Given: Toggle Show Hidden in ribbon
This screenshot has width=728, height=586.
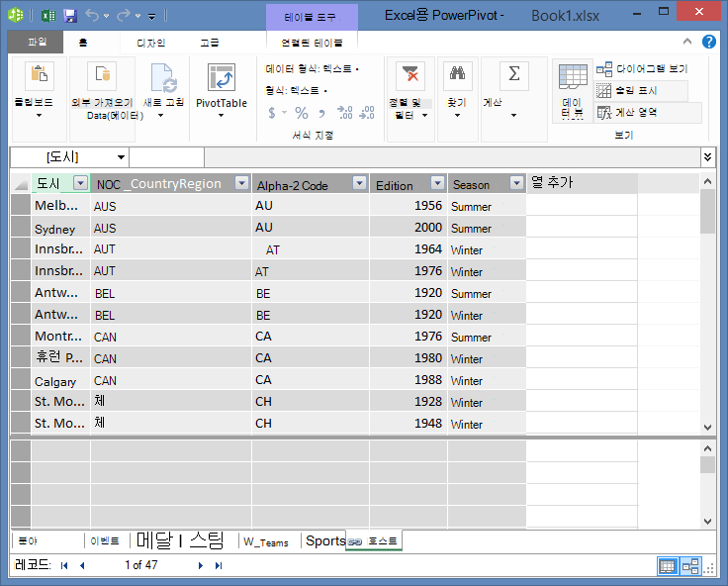Looking at the screenshot, I should coord(641,91).
